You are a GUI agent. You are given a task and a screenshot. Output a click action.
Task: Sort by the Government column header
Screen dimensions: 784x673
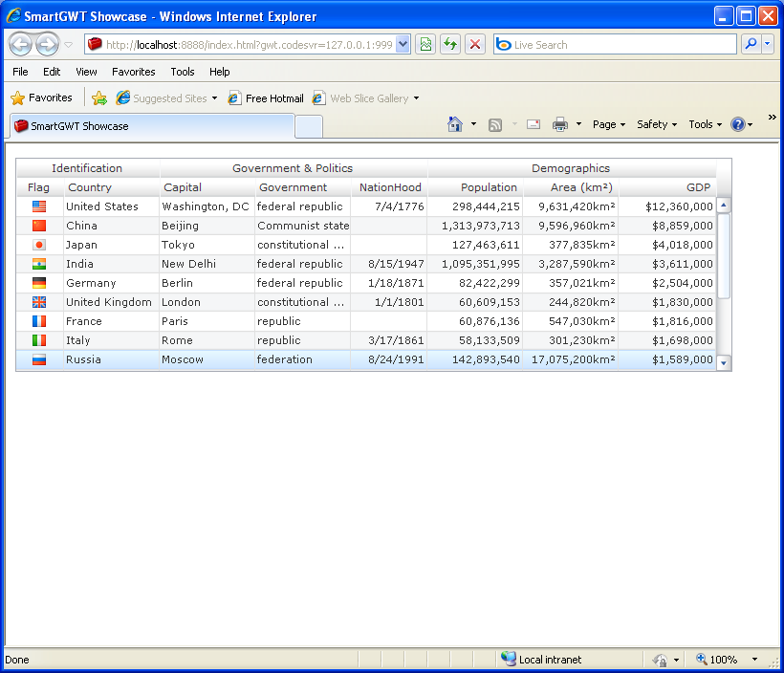[302, 187]
